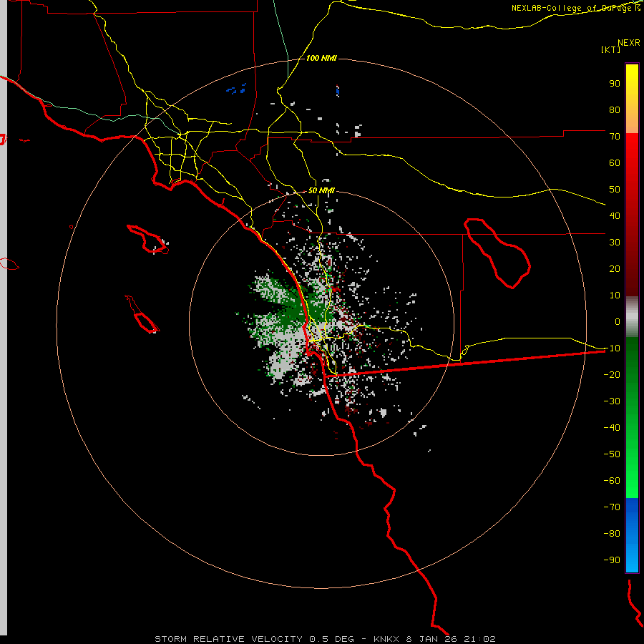Click the 80 value on velocity scale
The width and height of the screenshot is (644, 644).
tap(615, 110)
